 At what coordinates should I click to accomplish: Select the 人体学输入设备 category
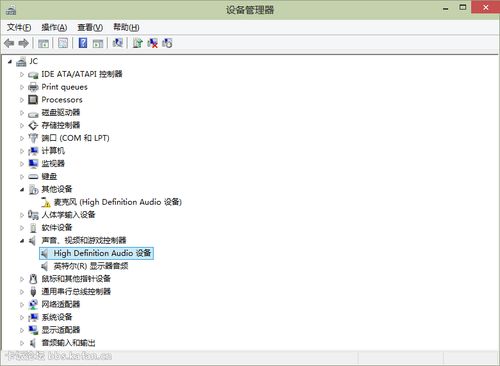pos(68,215)
